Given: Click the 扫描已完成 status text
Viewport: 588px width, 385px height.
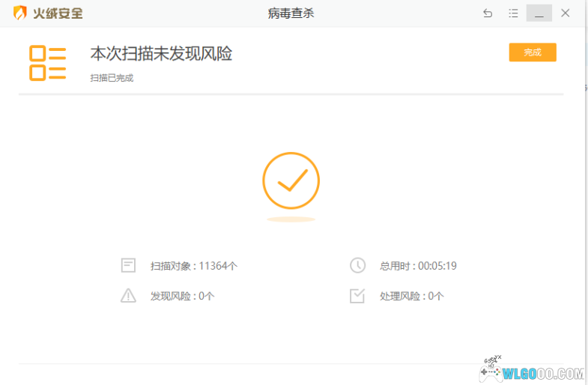Looking at the screenshot, I should click(112, 78).
